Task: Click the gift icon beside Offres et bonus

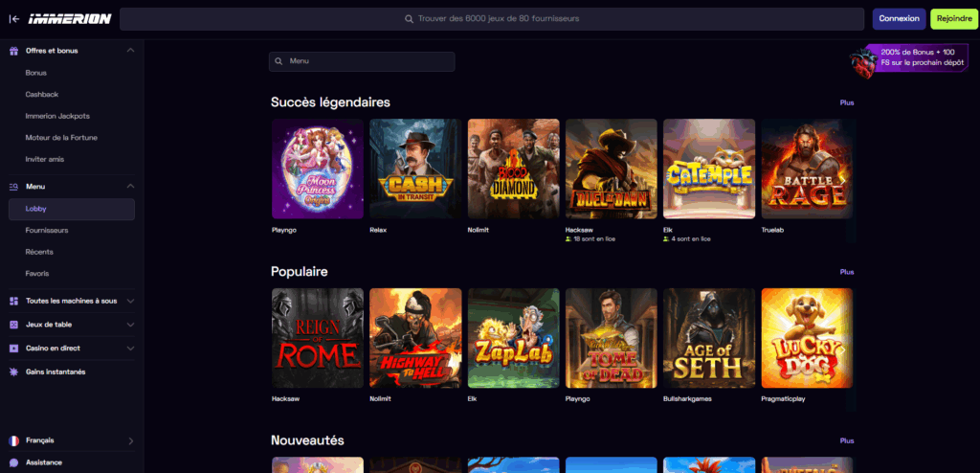Action: (x=13, y=51)
